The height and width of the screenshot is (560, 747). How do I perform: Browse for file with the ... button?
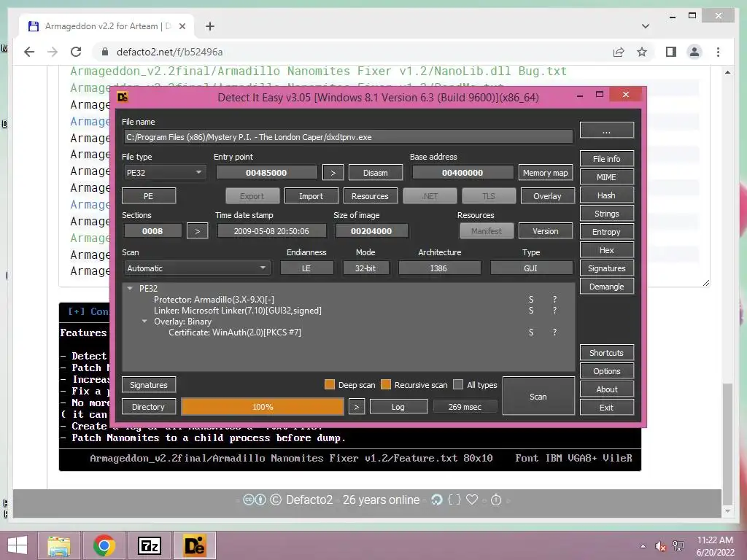(606, 131)
